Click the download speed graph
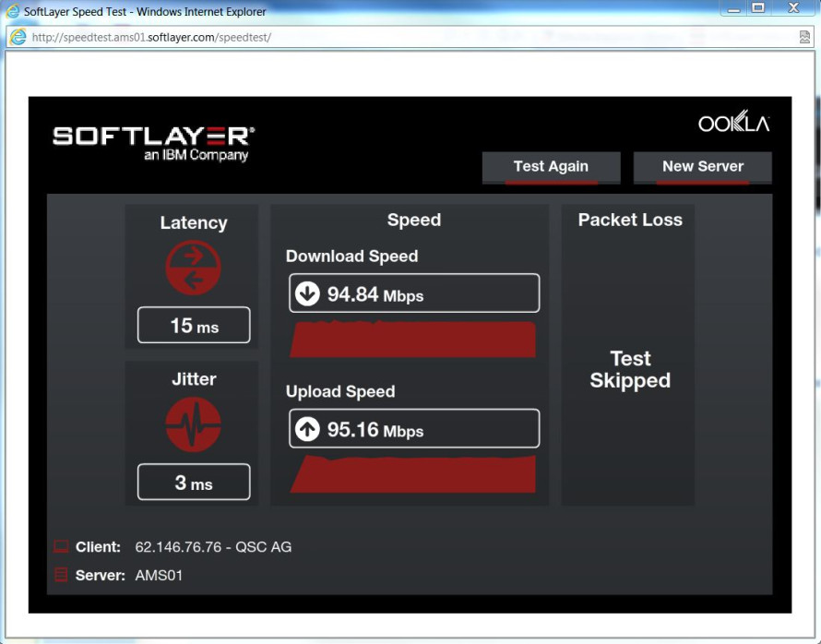The width and height of the screenshot is (821, 644). pos(413,340)
